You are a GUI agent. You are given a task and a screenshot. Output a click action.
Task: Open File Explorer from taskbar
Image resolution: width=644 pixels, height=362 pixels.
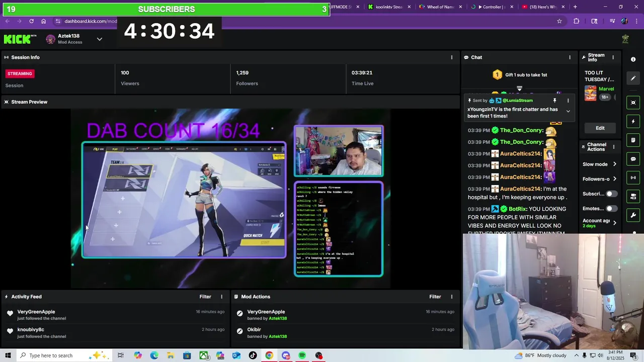(171, 355)
